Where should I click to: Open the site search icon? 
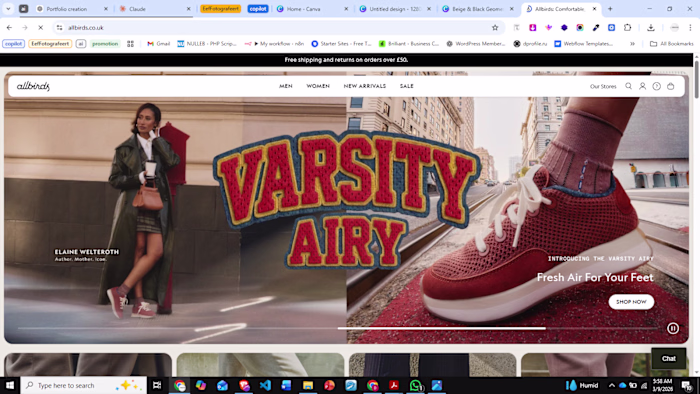point(628,86)
